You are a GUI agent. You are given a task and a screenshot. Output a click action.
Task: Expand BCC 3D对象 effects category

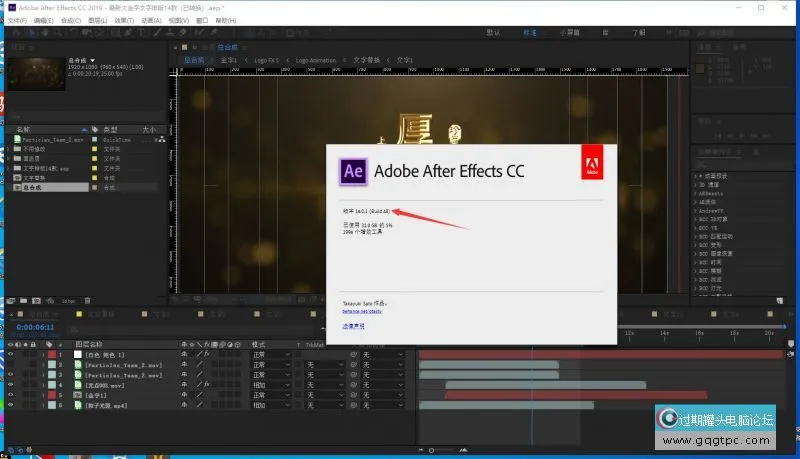(695, 219)
